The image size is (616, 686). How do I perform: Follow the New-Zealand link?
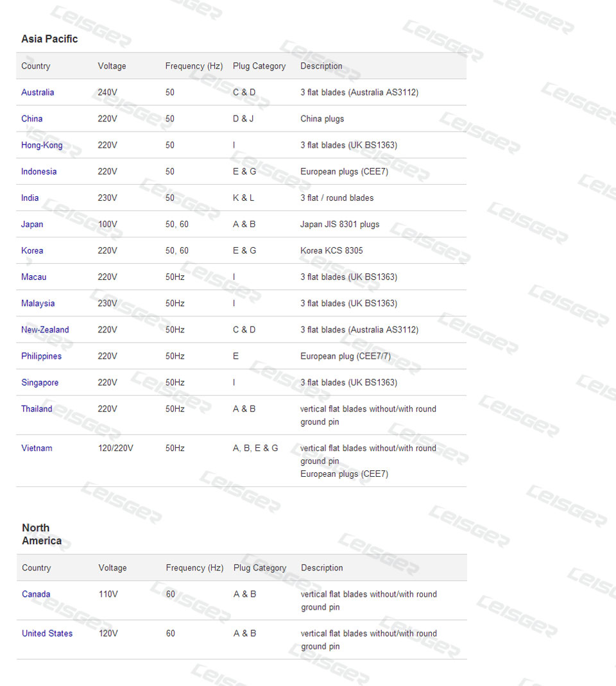(x=45, y=329)
